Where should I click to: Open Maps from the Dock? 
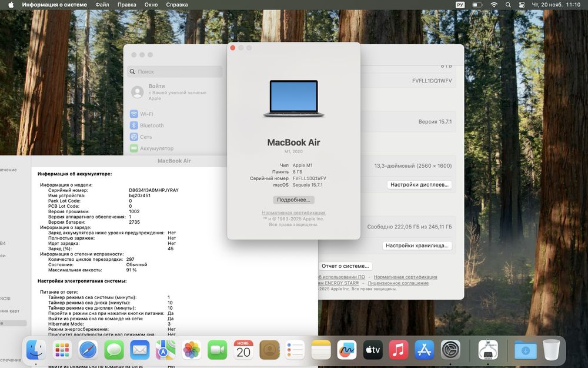[x=166, y=350]
